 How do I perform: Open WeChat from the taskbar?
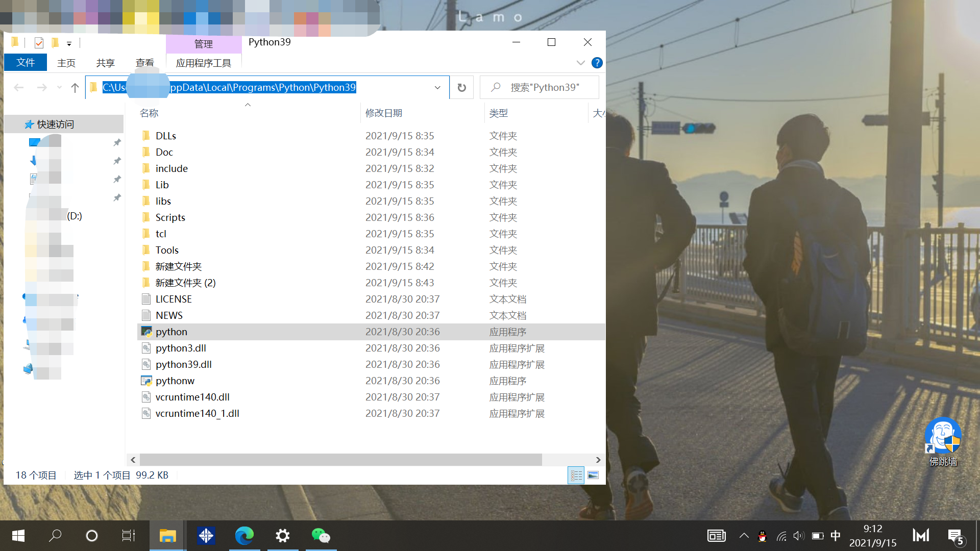[321, 536]
